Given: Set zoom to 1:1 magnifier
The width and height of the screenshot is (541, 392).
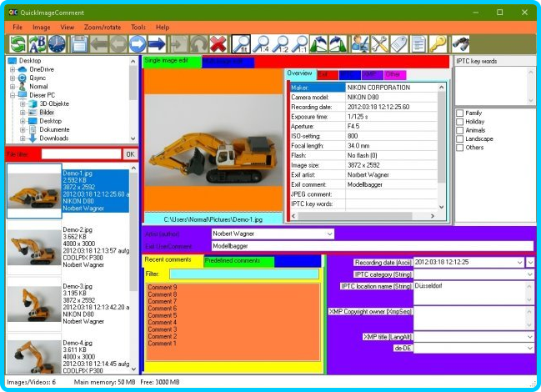Looking at the screenshot, I should [299, 44].
